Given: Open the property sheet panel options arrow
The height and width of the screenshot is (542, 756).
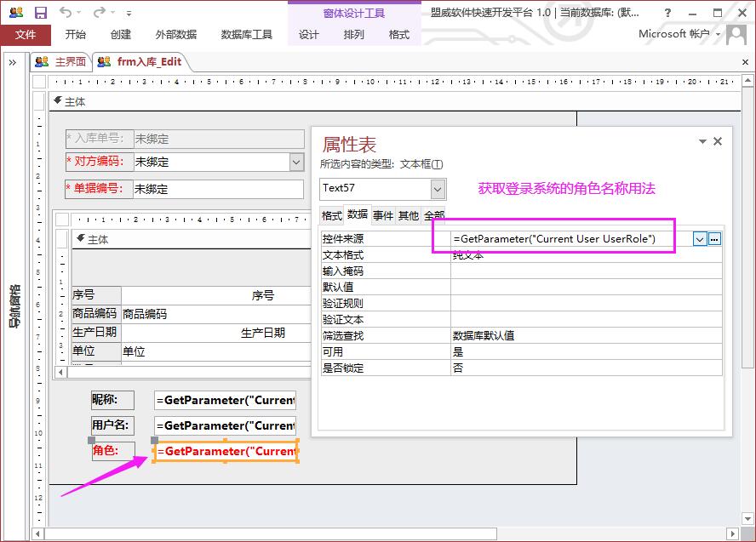Looking at the screenshot, I should click(x=702, y=142).
